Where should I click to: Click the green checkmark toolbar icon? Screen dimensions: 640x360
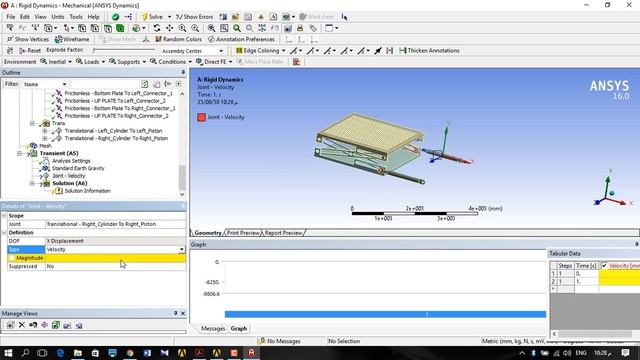click(116, 17)
